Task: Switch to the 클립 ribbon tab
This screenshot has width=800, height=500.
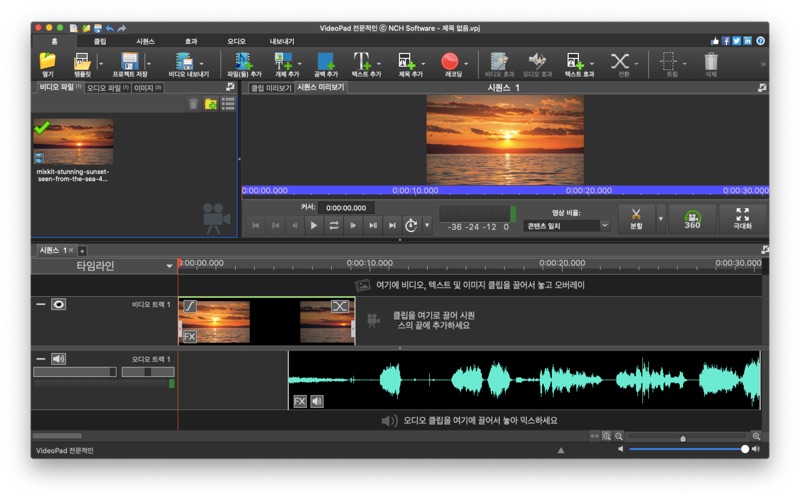Action: (x=100, y=41)
